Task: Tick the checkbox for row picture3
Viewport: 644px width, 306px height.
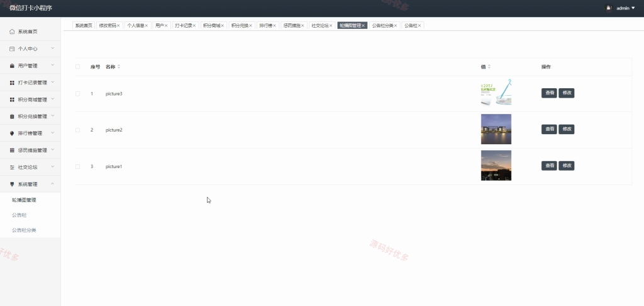Action: (77, 94)
